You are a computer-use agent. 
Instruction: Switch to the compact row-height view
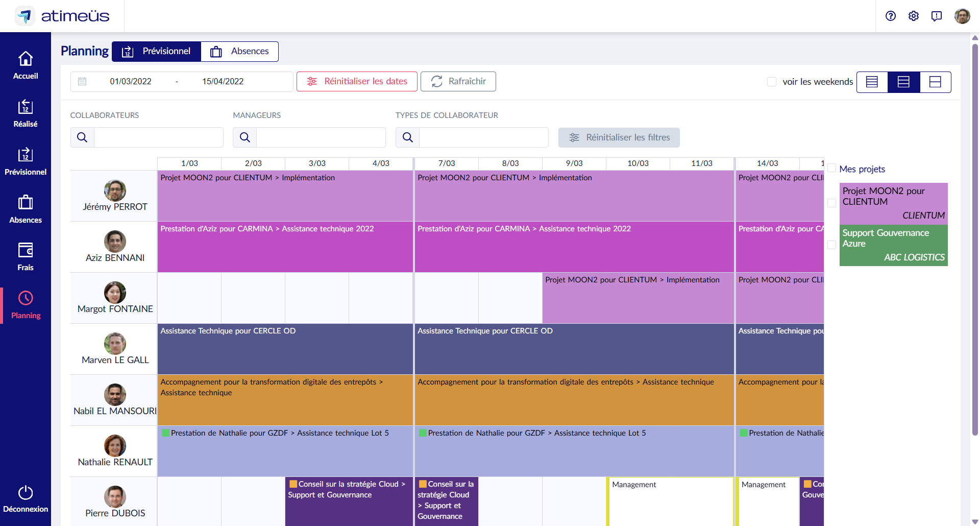(872, 82)
